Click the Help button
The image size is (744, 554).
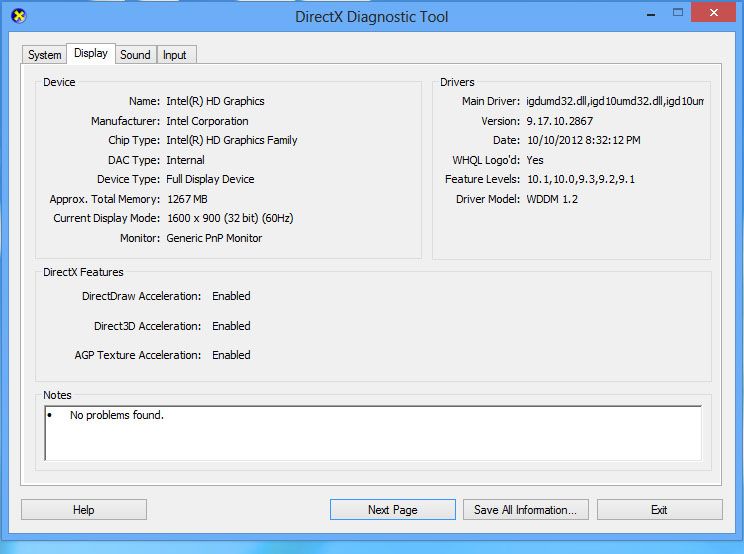pyautogui.click(x=84, y=509)
